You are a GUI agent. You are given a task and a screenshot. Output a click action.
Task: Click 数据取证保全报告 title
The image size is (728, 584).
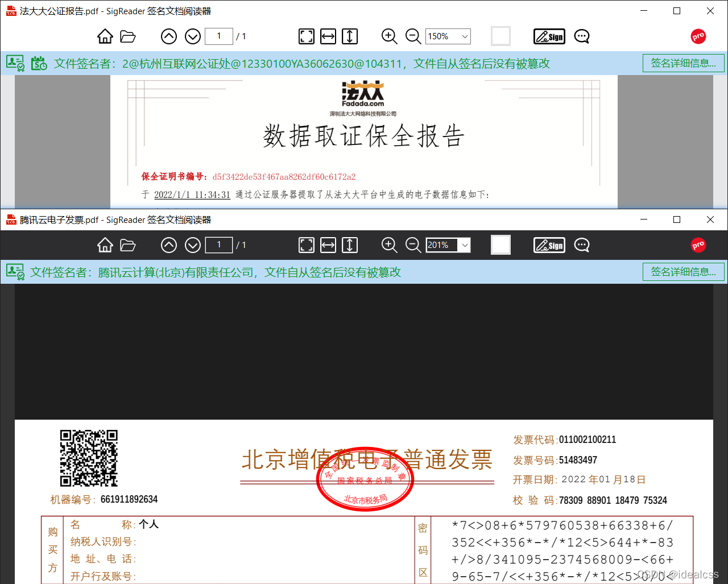pyautogui.click(x=364, y=136)
